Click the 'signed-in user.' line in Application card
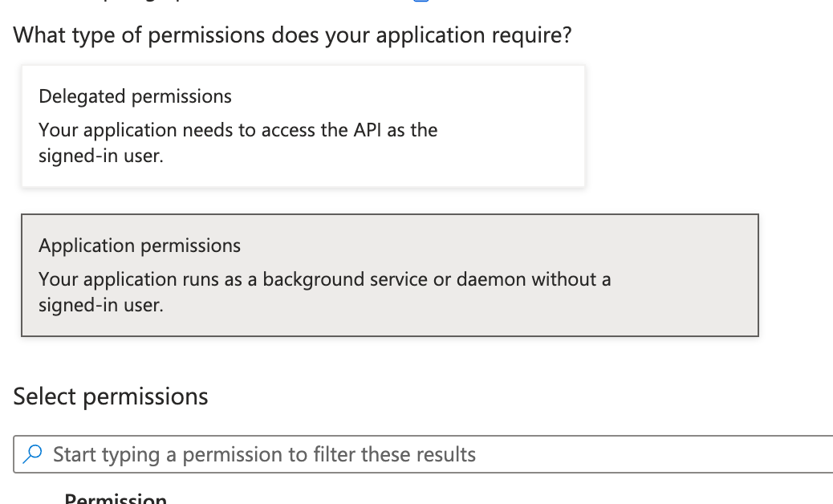Screen dimensions: 833x504 tap(101, 305)
